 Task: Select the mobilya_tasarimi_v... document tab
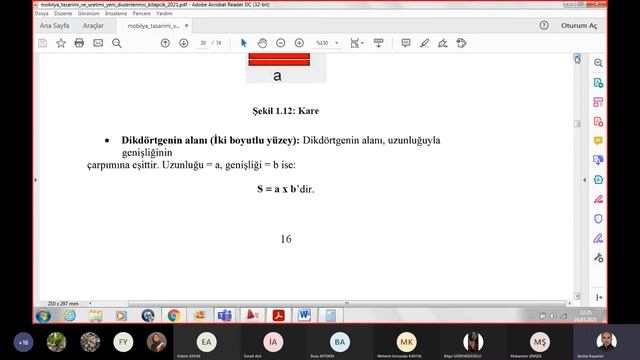153,25
